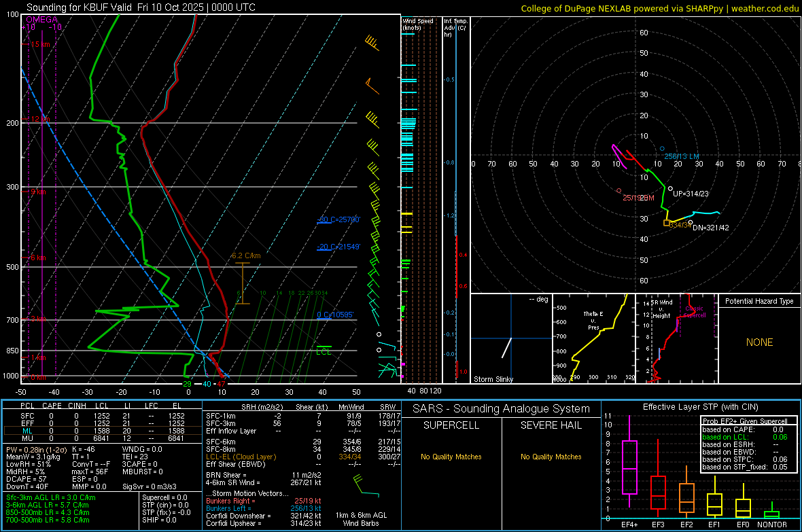Screen dimensions: 802x532
Task: Click the Potential Hazard Type heading
Action: 760,301
